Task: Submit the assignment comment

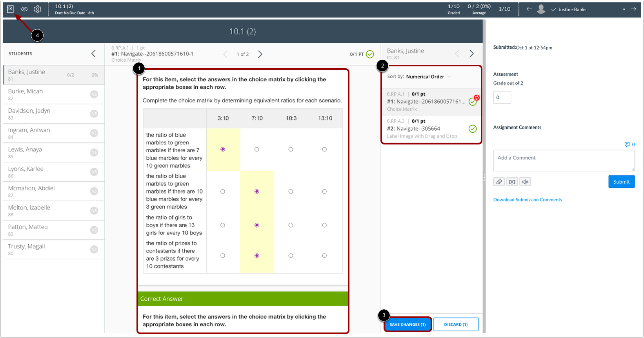Action: click(x=621, y=182)
